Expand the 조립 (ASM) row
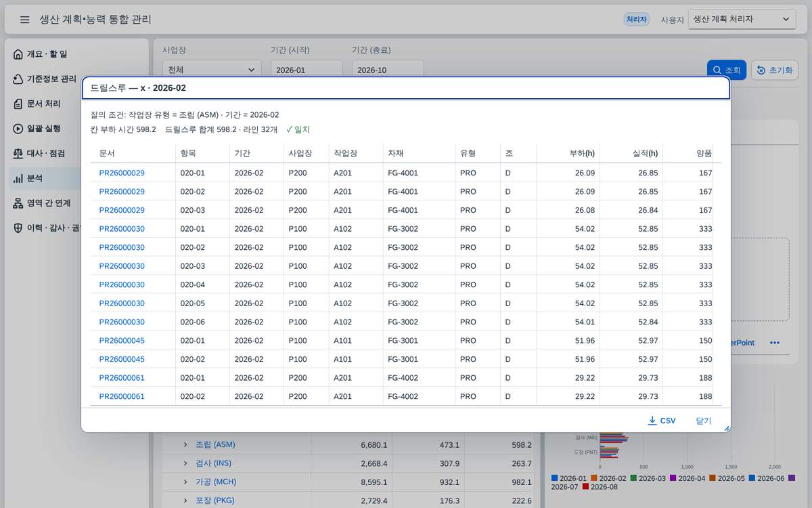Screen dimensions: 812x508 point(185,445)
